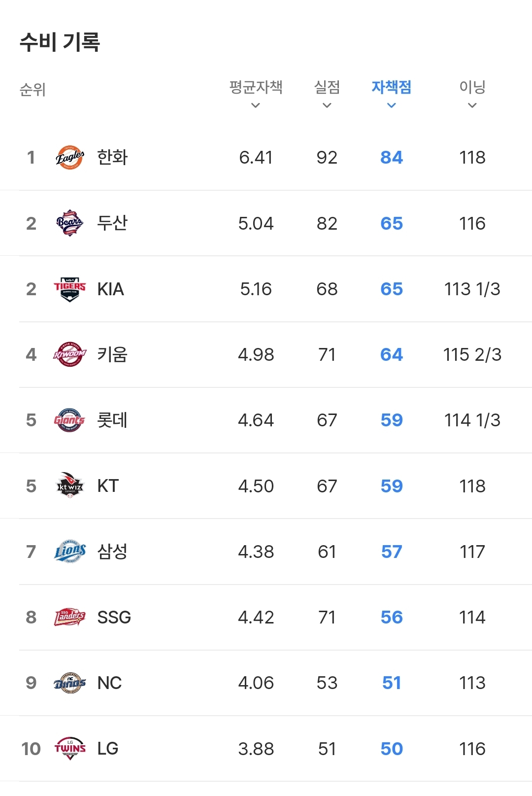Tap the SSG Landers logo
Screen dimensions: 532x796
pos(69,617)
